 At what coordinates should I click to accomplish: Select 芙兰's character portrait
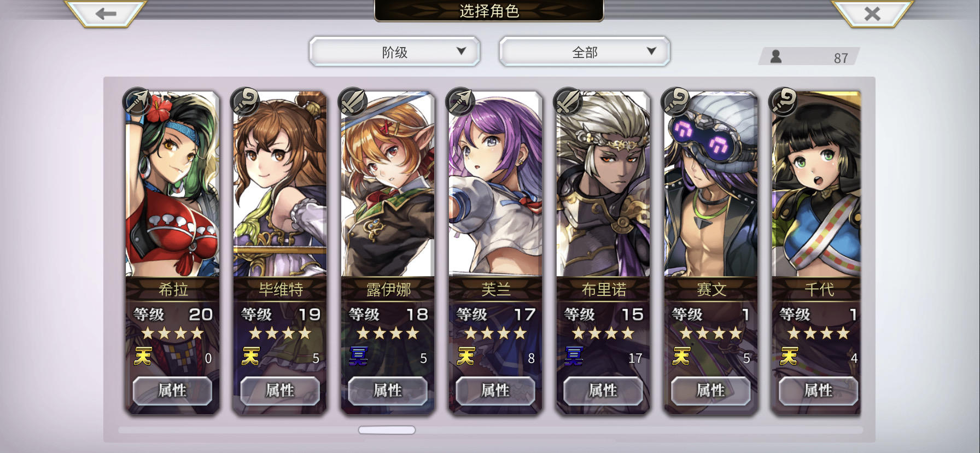tap(495, 184)
